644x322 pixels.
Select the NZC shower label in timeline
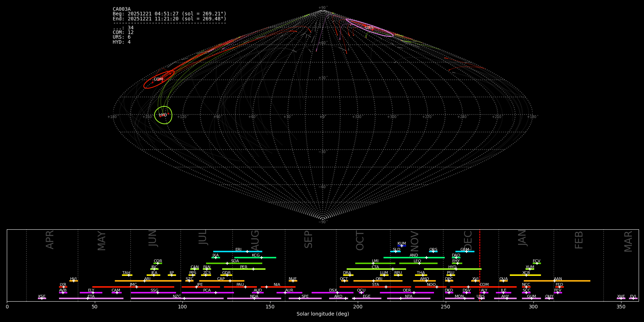tap(177, 296)
